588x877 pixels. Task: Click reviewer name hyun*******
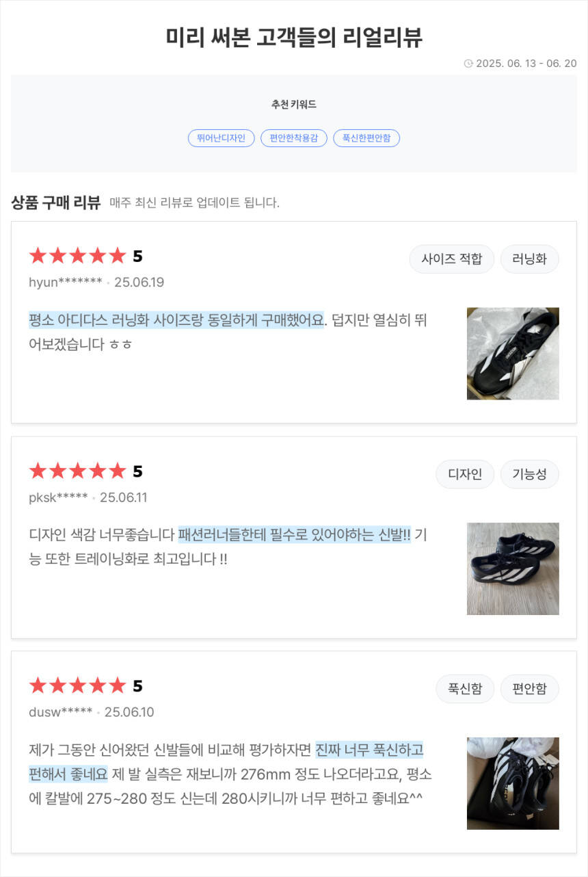[66, 283]
